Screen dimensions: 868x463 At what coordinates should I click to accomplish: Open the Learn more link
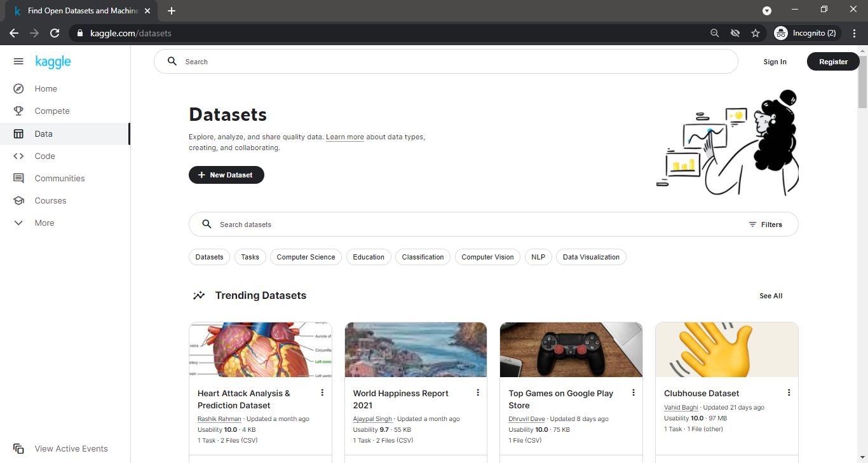(x=344, y=137)
